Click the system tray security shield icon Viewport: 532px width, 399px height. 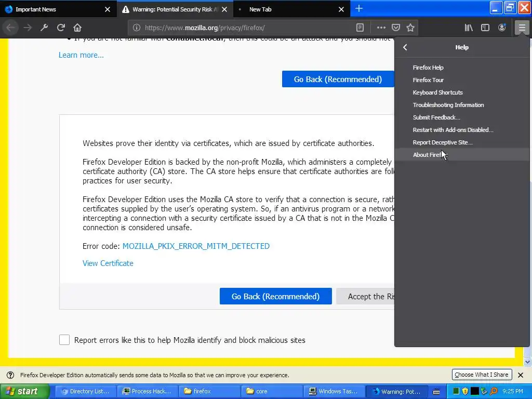pos(465,391)
